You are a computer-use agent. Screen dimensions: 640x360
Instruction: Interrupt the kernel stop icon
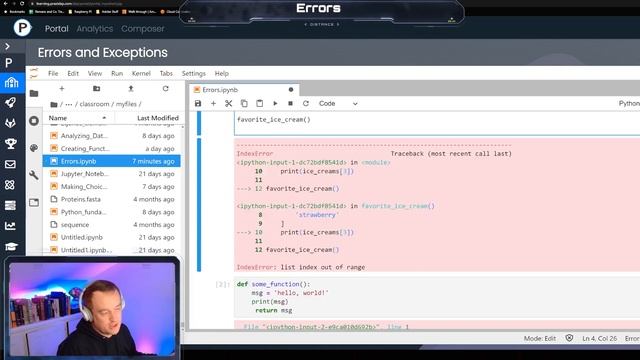290,104
